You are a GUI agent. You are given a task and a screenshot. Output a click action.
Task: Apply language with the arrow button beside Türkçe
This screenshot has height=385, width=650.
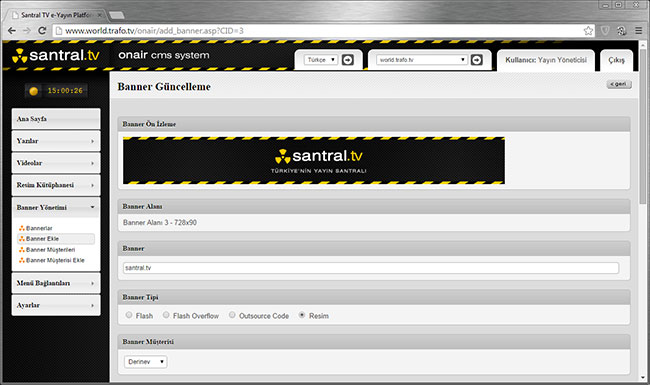pos(347,60)
